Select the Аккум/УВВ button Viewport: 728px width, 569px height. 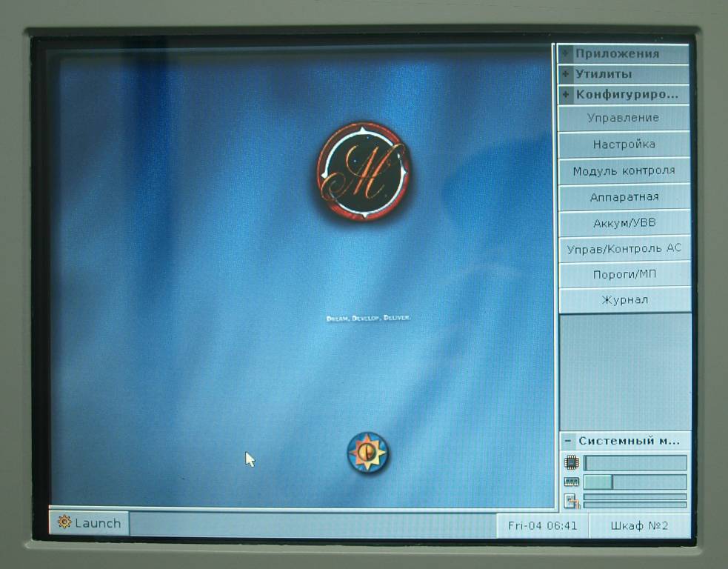[624, 223]
